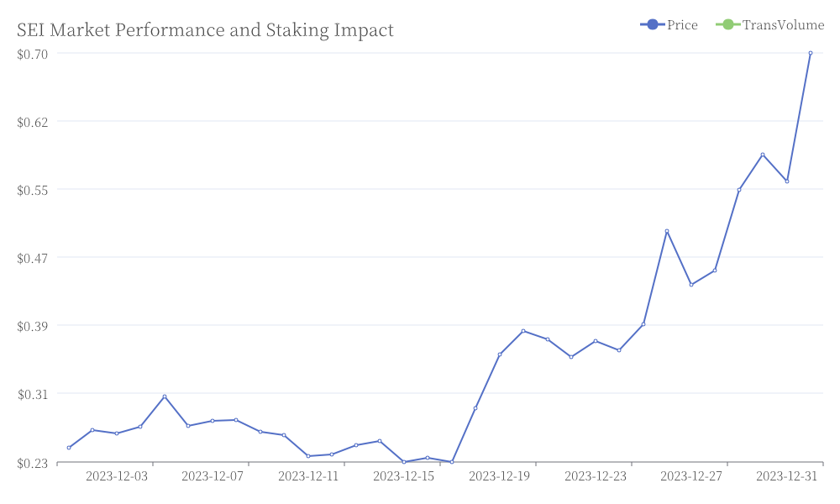Viewport: 840px width, 504px height.
Task: Toggle the Price series legend marker
Action: coord(652,24)
